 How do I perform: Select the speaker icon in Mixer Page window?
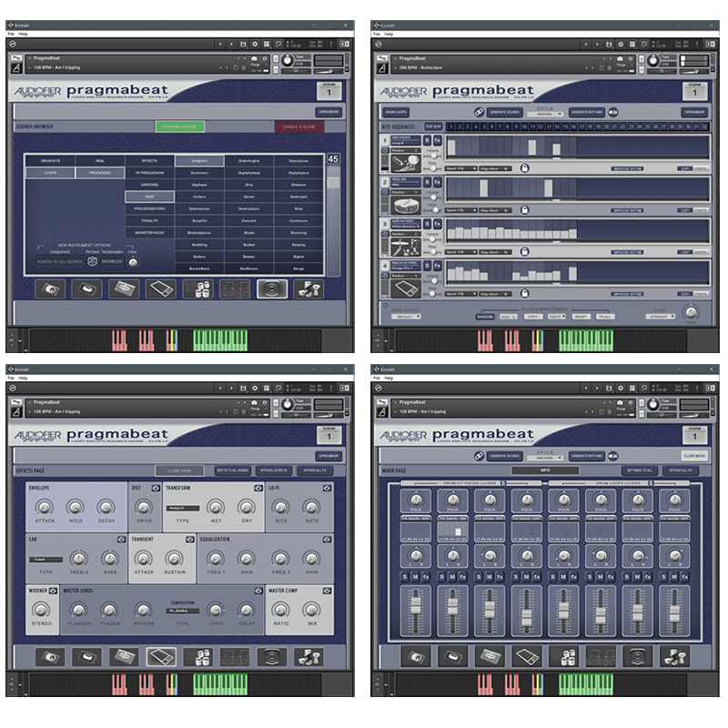tap(638, 657)
